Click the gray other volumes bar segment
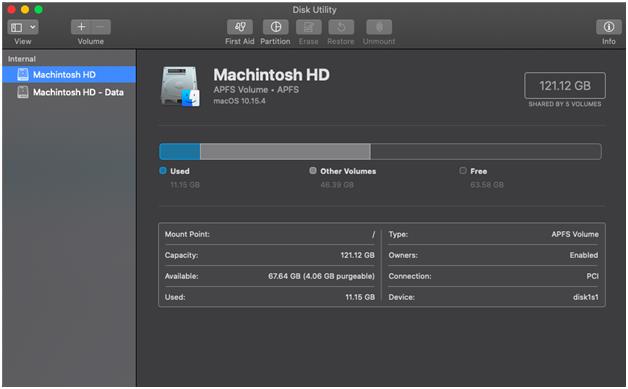628x389 pixels. [x=285, y=152]
